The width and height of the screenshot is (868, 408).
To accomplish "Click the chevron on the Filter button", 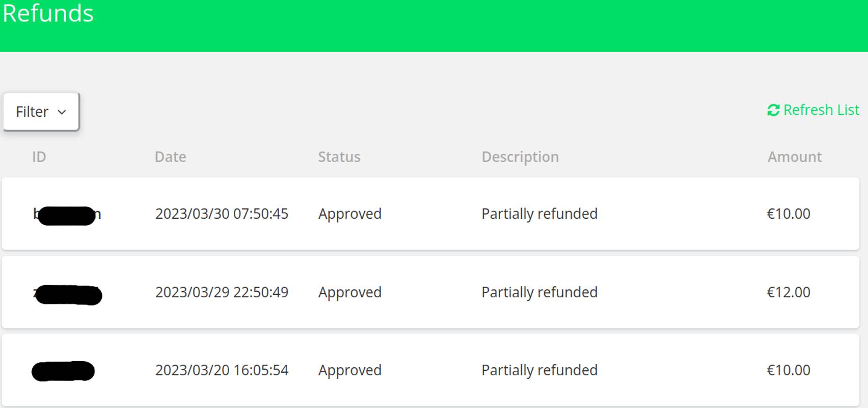I will click(62, 111).
